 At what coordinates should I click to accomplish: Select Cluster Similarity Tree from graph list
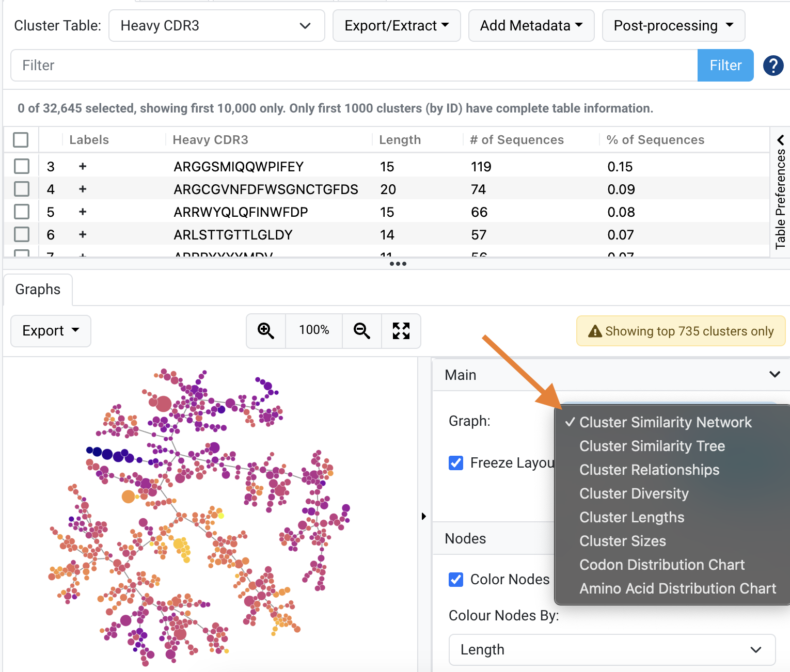(652, 446)
